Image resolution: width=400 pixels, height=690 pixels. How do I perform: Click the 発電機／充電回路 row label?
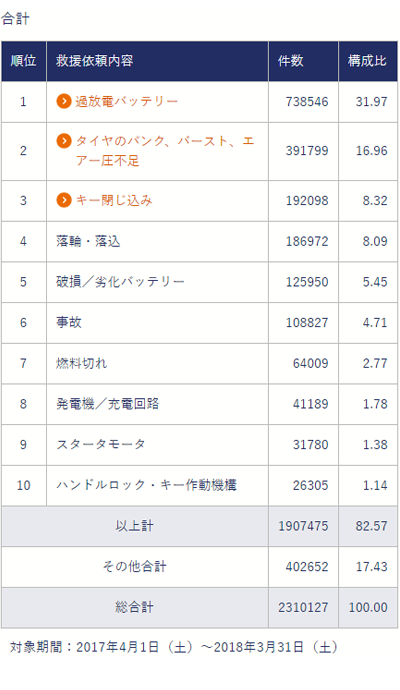pyautogui.click(x=107, y=404)
